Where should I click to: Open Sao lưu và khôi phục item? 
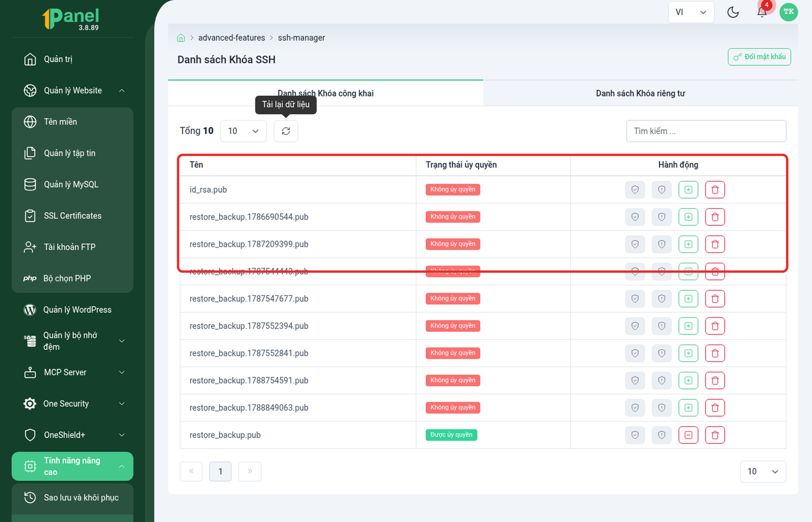pos(72,498)
